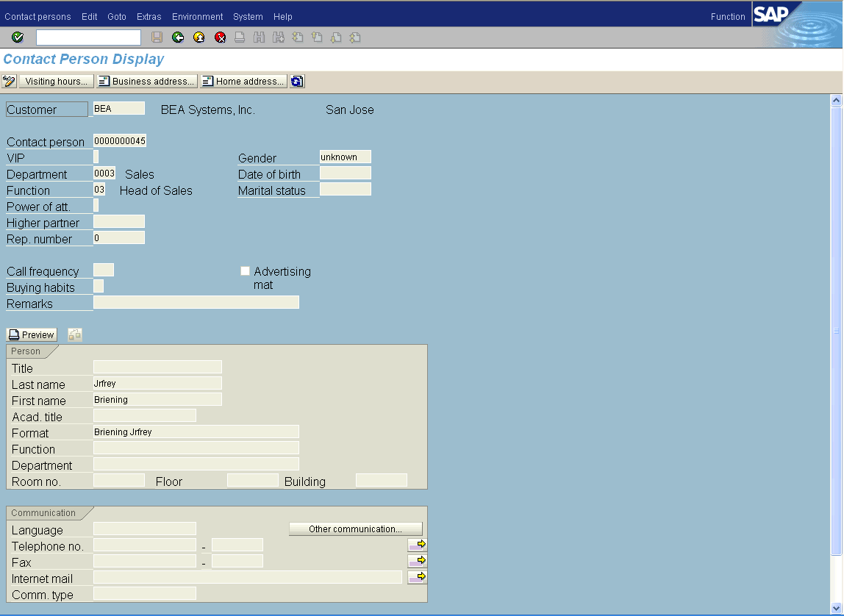The width and height of the screenshot is (844, 616).
Task: Click the Next Page icon
Action: coord(336,37)
